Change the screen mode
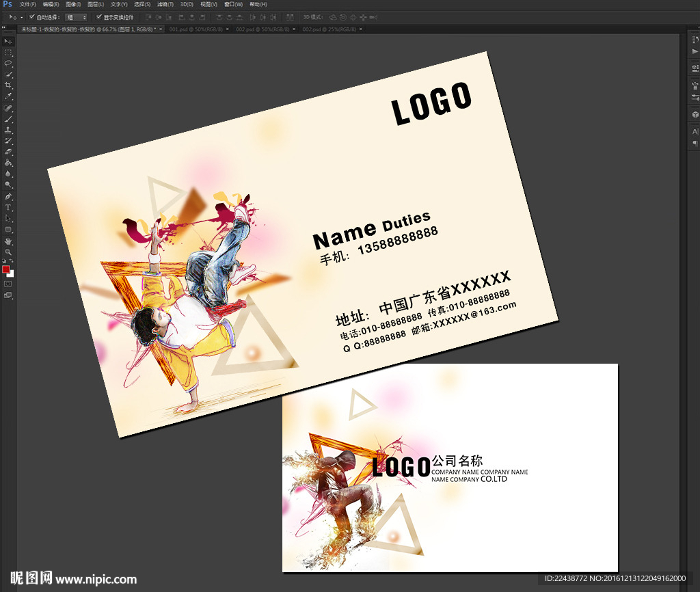The image size is (700, 592). tap(8, 295)
